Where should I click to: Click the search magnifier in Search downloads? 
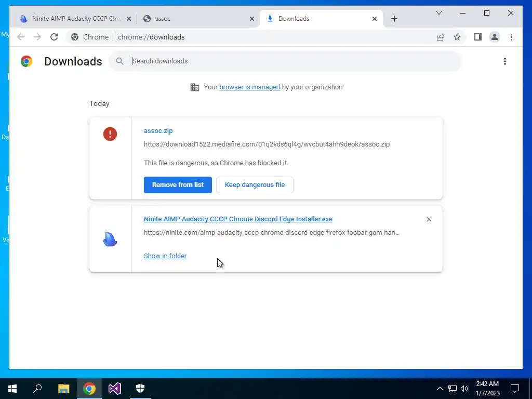(x=119, y=61)
